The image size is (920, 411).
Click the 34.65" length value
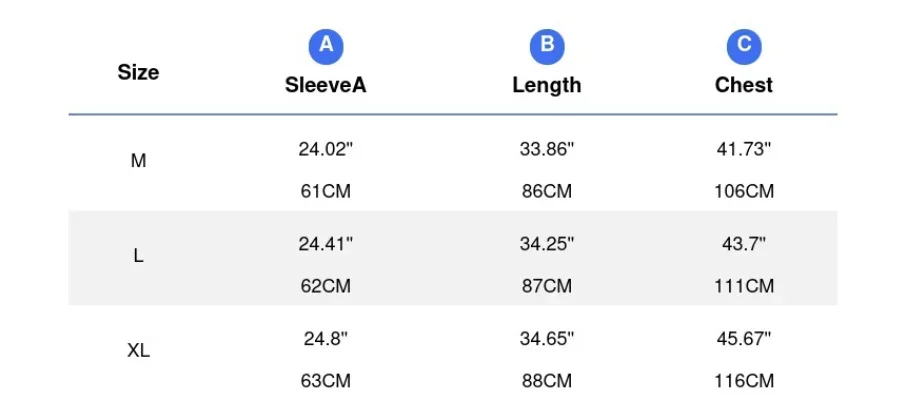547,339
